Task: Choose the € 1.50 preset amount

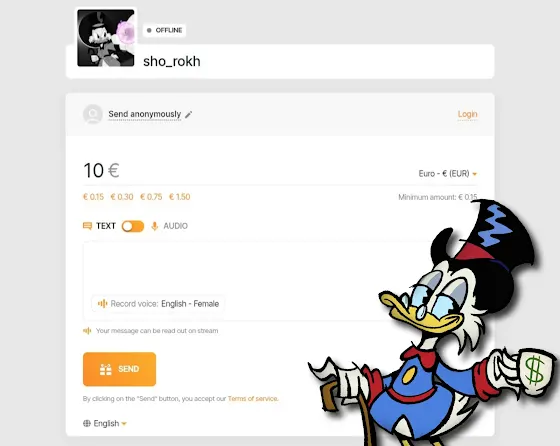Action: (x=180, y=197)
